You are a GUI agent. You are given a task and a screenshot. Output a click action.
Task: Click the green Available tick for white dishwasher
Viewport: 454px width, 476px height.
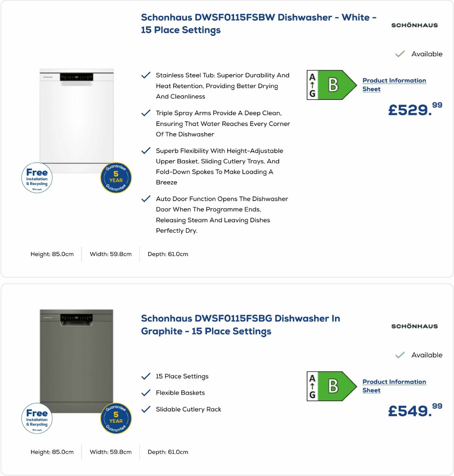(400, 54)
